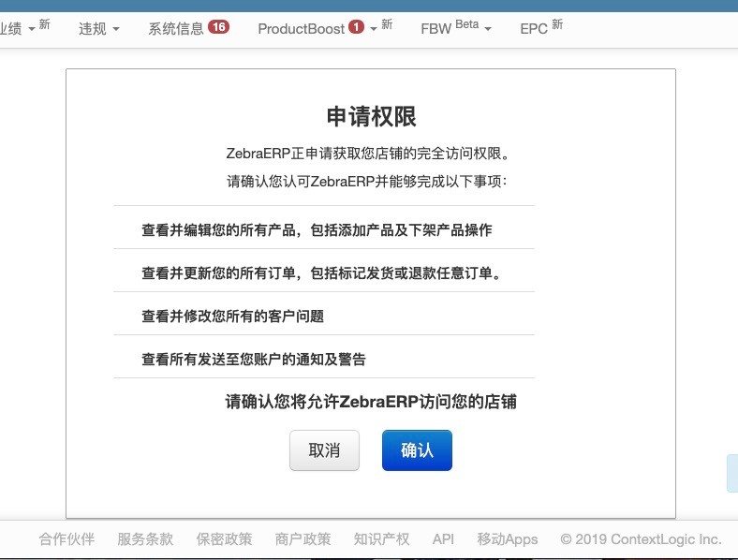Image resolution: width=738 pixels, height=560 pixels.
Task: Select the 查看并修改您所有的客户问题 row
Action: tap(232, 317)
